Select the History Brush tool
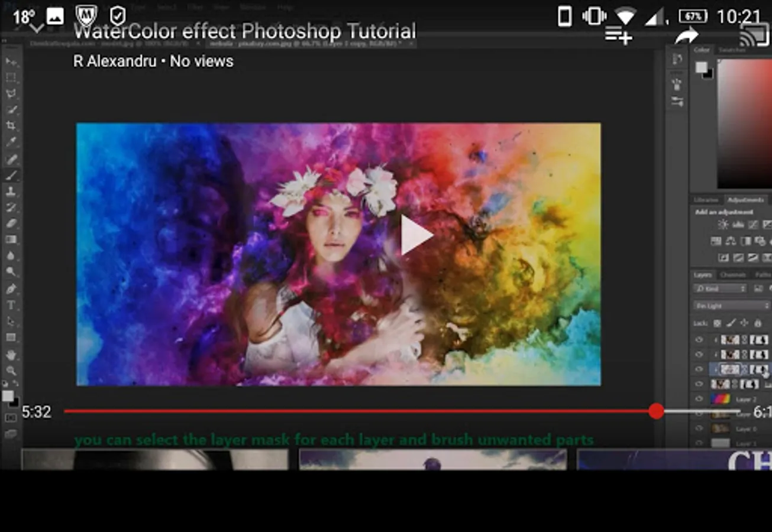This screenshot has width=772, height=532. pos(11,207)
